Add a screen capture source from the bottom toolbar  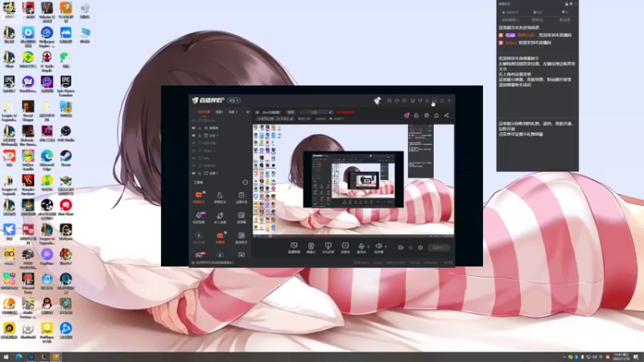pos(294,248)
